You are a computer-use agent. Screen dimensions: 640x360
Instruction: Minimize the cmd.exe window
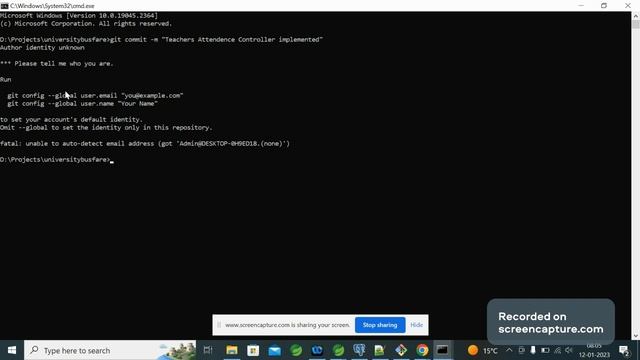[581, 6]
